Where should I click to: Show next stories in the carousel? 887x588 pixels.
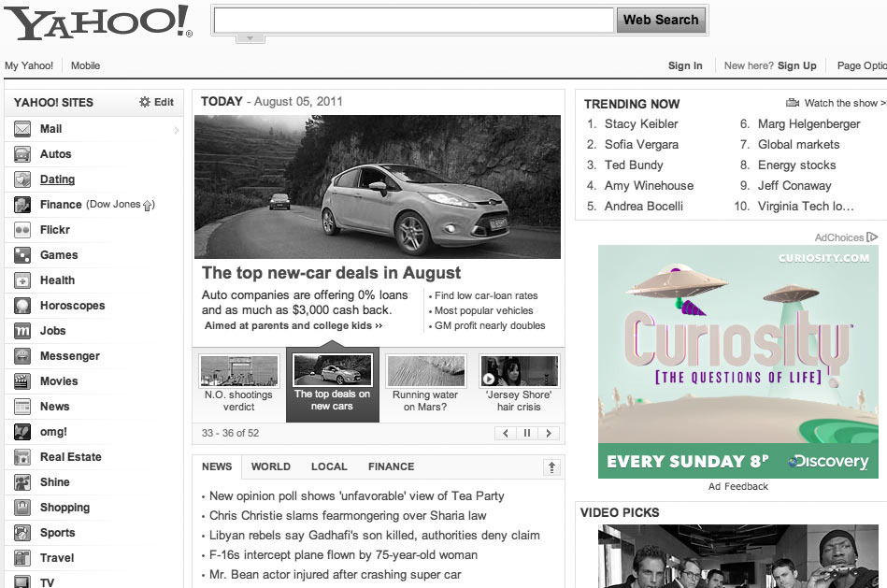click(548, 433)
